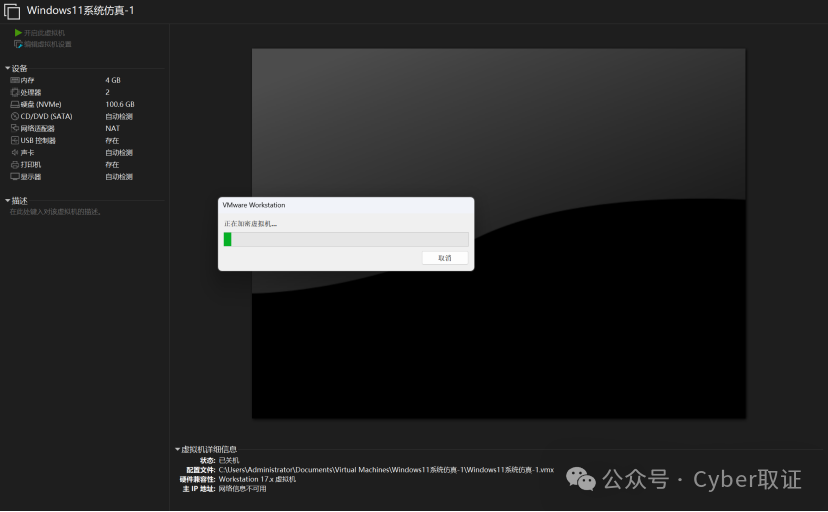
Task: Click the hard disk icon next to 硬盘 (NVMe)
Action: pos(15,105)
